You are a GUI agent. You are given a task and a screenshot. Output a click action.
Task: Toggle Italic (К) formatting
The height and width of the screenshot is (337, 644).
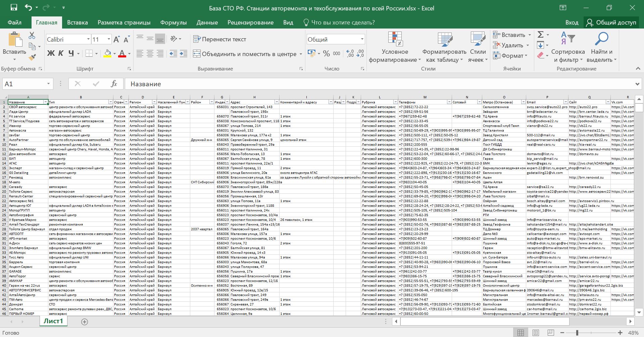click(x=61, y=53)
